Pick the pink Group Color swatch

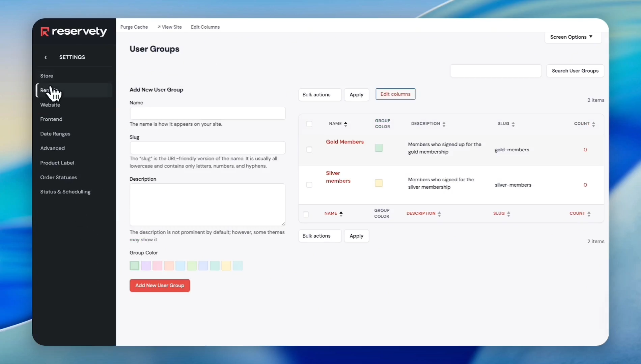157,266
